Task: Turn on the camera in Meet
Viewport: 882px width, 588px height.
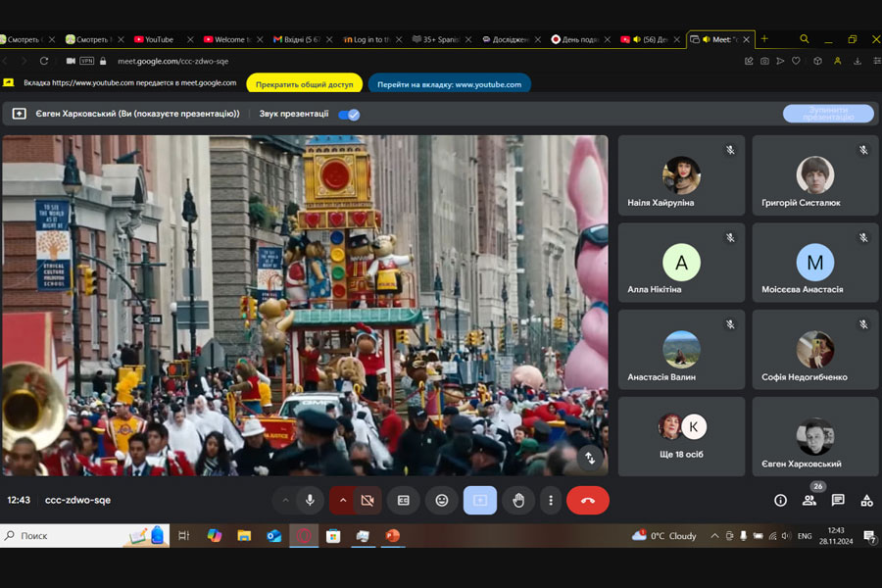Action: [367, 500]
